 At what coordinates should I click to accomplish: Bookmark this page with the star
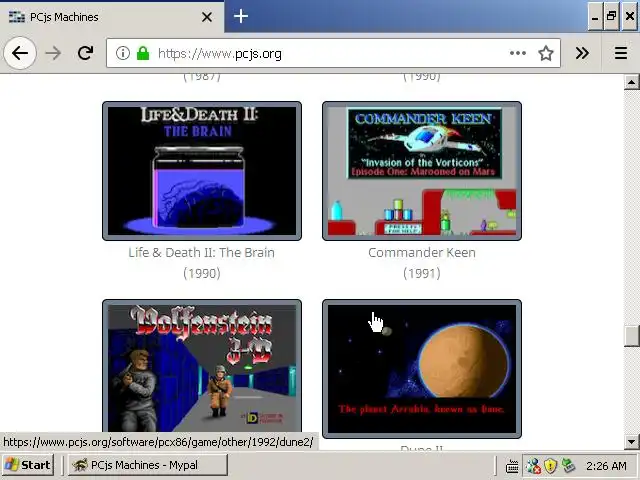pyautogui.click(x=546, y=53)
